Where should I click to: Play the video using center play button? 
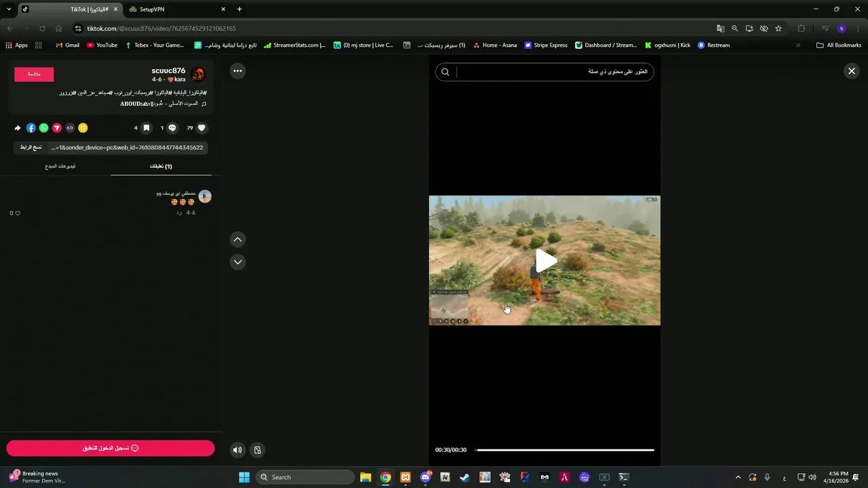(545, 261)
